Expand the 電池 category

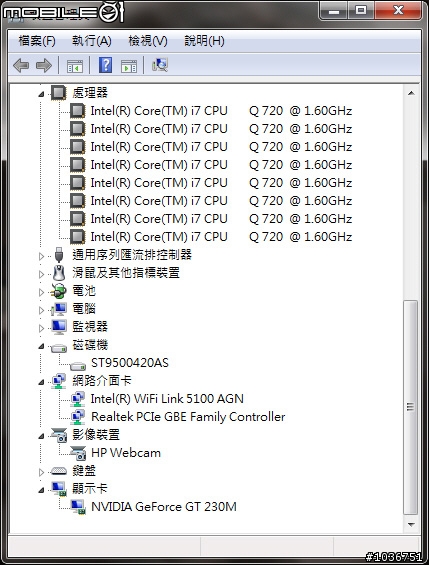pyautogui.click(x=41, y=292)
